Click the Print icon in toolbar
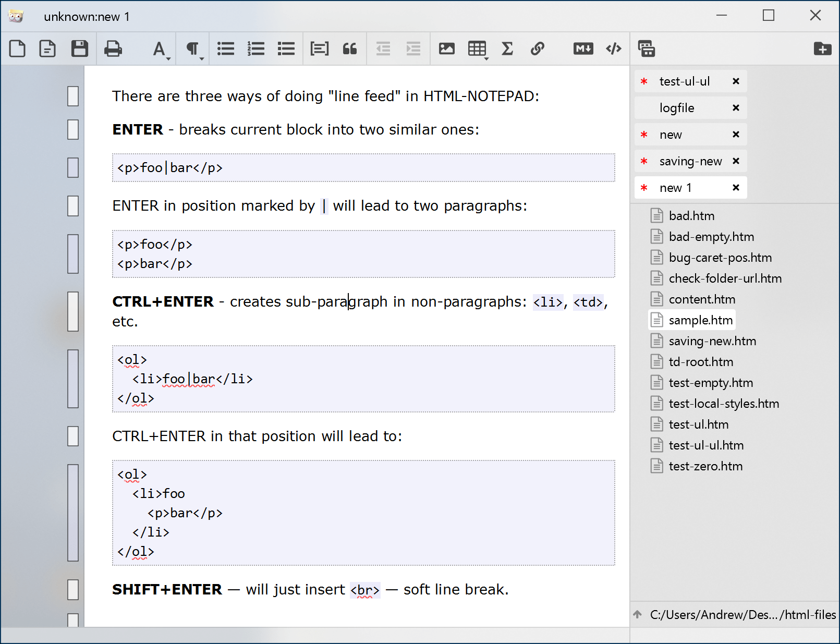The width and height of the screenshot is (840, 644). click(x=113, y=48)
